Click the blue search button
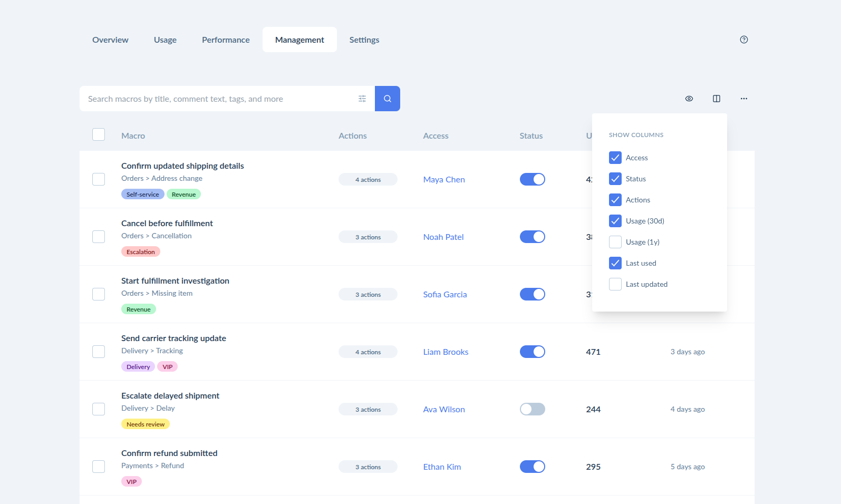The width and height of the screenshot is (841, 504). 388,99
